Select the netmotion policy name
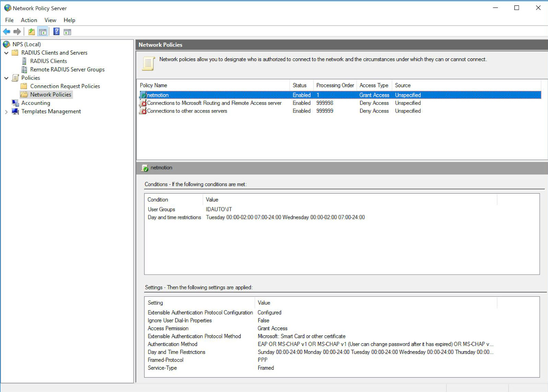The image size is (548, 392). tap(158, 95)
